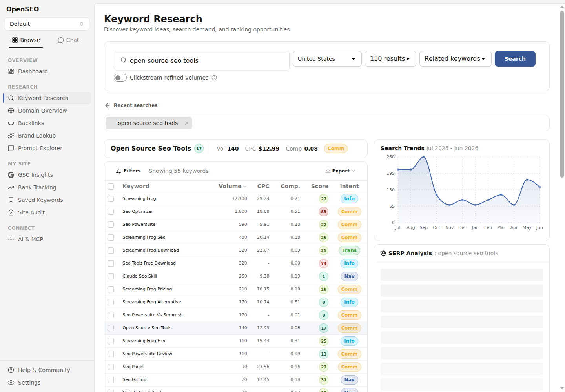Open Brand Lookup sparkle icon
This screenshot has width=565, height=392.
click(x=11, y=136)
